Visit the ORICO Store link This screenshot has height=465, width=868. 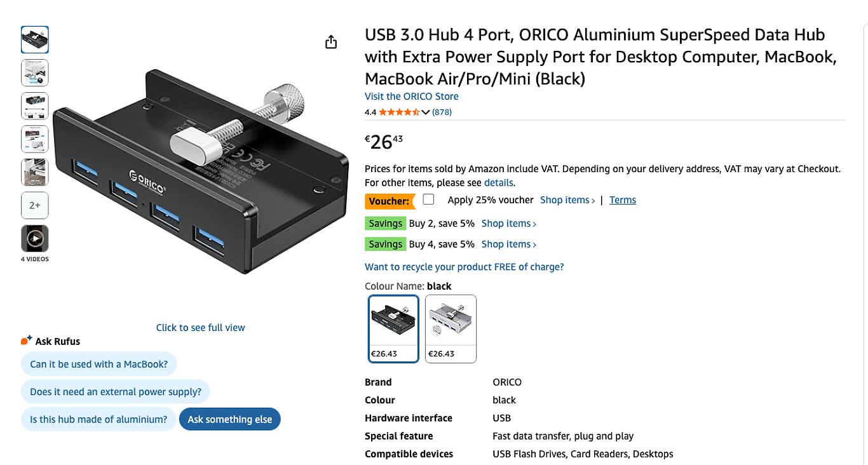[x=411, y=97]
